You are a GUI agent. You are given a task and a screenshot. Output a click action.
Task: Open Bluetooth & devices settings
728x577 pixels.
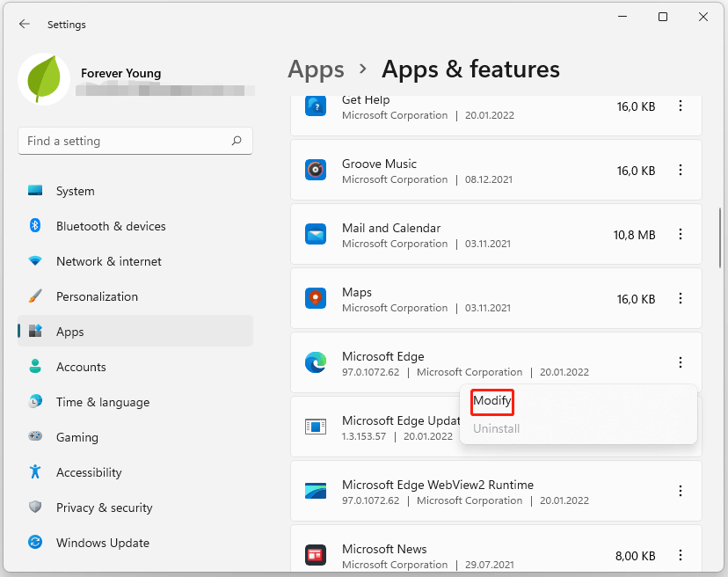point(135,226)
